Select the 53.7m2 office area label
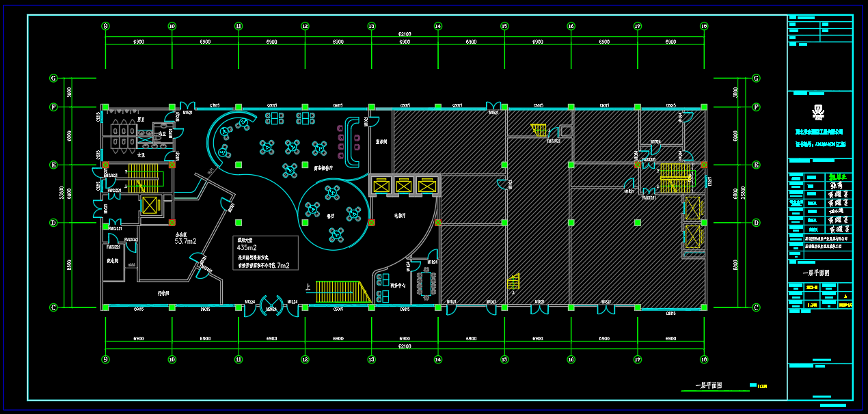The width and height of the screenshot is (868, 414). 185,241
